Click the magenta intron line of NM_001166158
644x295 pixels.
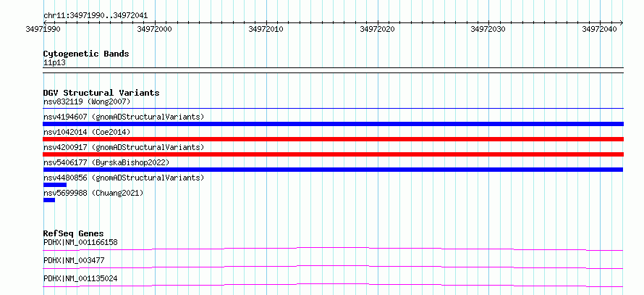click(333, 249)
